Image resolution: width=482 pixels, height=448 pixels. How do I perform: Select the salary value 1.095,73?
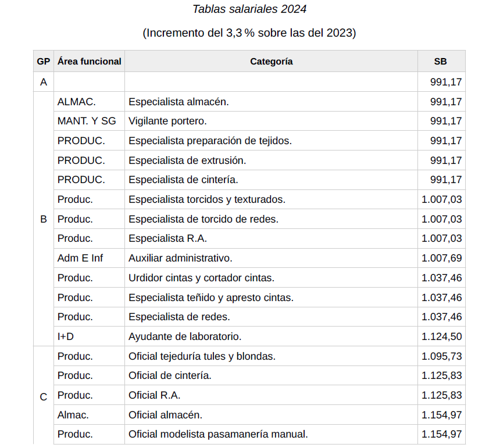coord(442,356)
